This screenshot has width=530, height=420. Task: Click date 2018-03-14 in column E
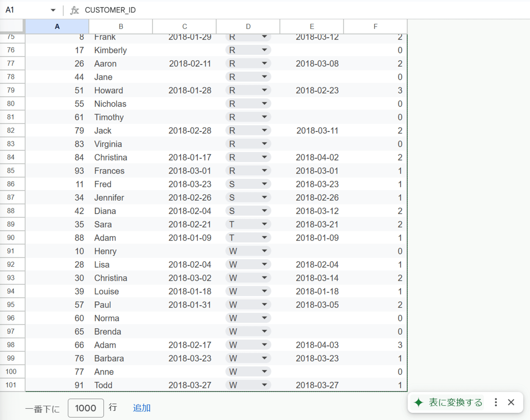317,278
